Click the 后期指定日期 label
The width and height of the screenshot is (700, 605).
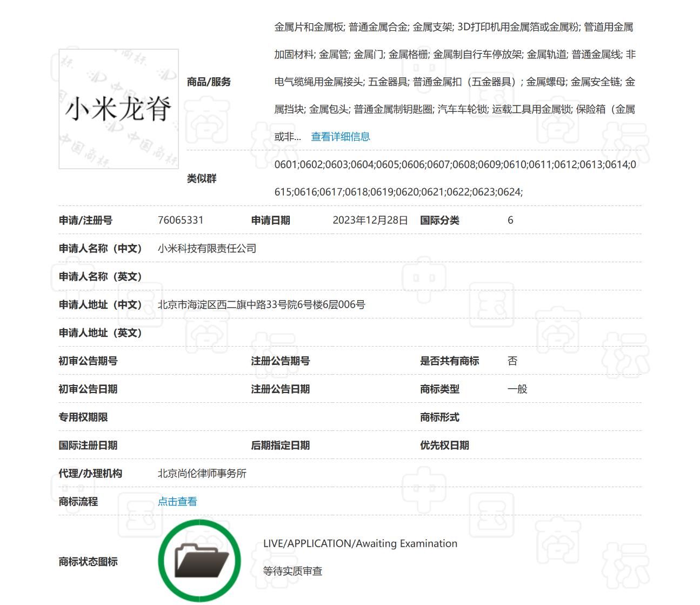point(281,446)
